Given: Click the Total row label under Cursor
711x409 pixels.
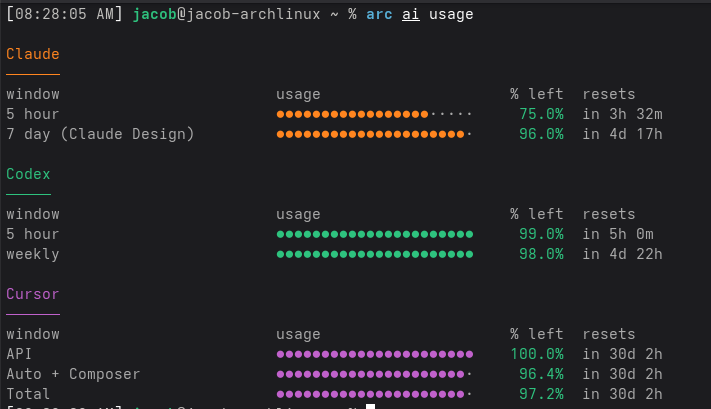Looking at the screenshot, I should pyautogui.click(x=28, y=394).
